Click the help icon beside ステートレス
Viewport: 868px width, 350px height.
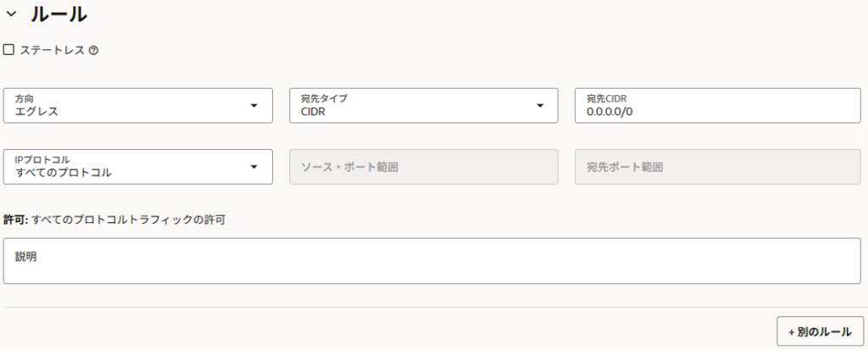93,50
